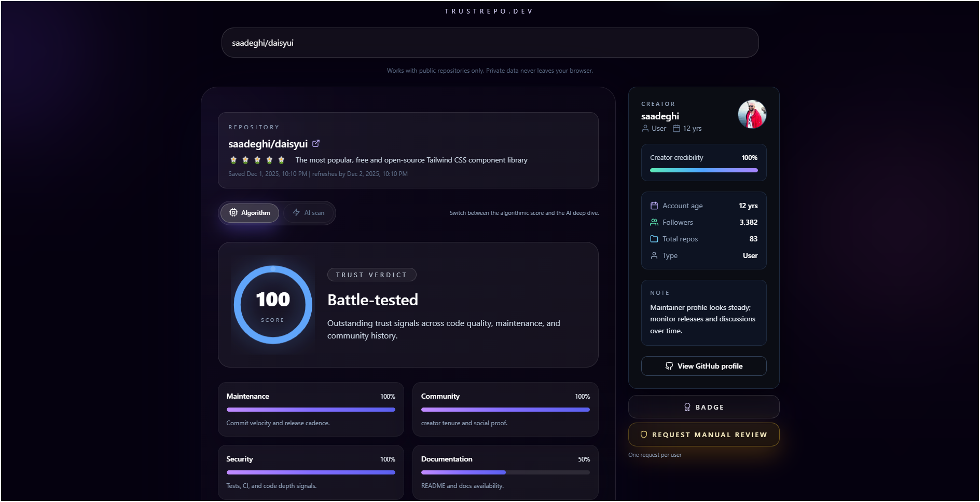Switch to the AI scan view
Viewport: 980px width, 502px height.
pos(309,213)
